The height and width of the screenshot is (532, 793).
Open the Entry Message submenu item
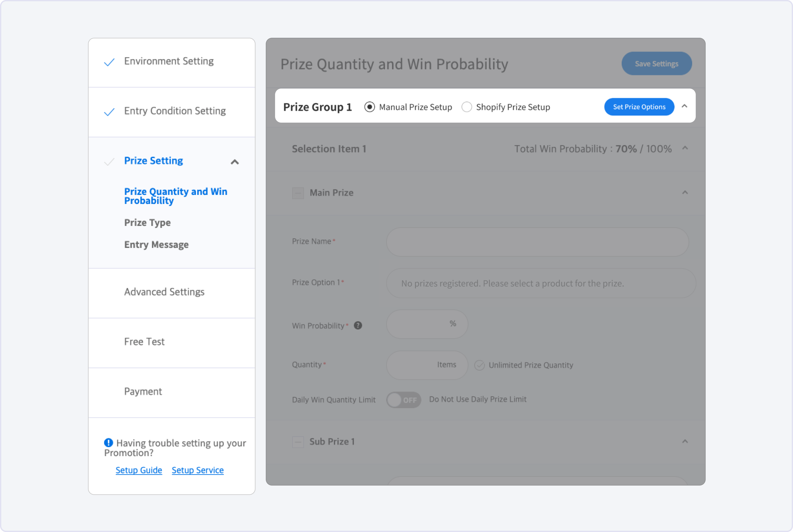156,245
